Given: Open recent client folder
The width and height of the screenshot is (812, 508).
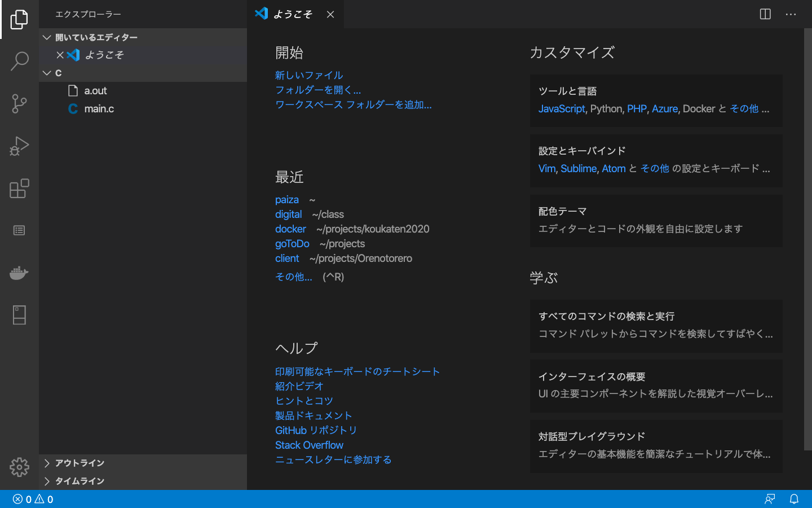Looking at the screenshot, I should point(287,259).
